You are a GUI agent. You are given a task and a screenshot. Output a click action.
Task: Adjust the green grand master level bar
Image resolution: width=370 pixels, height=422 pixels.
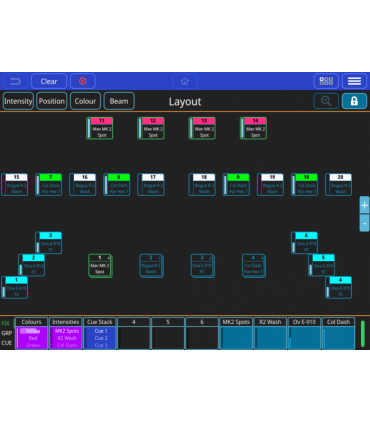(x=363, y=334)
